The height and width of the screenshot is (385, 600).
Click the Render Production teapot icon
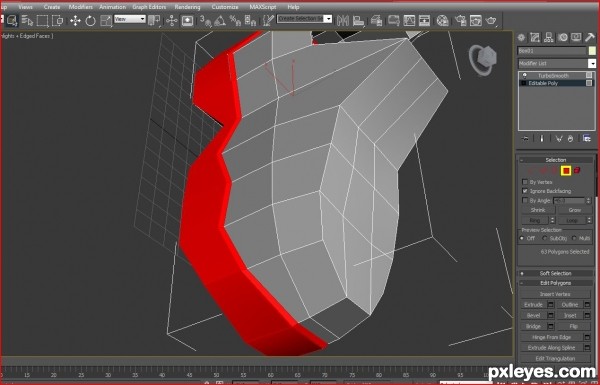(x=491, y=20)
